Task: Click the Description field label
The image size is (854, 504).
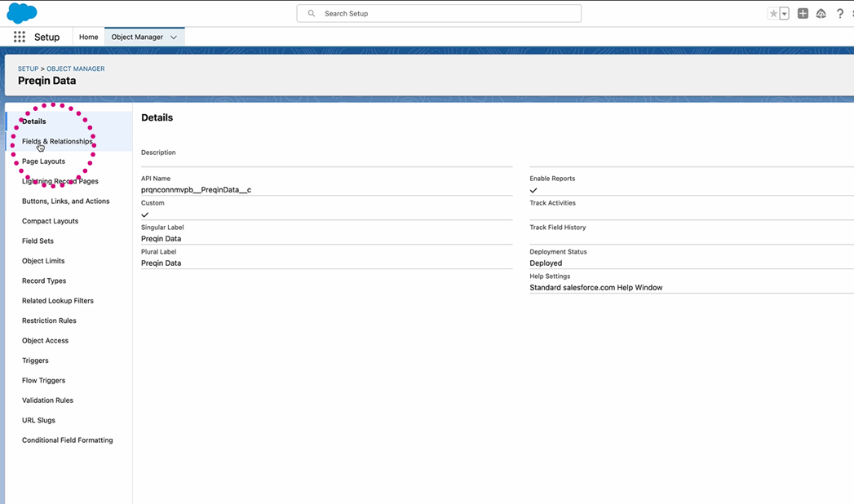Action: point(158,153)
